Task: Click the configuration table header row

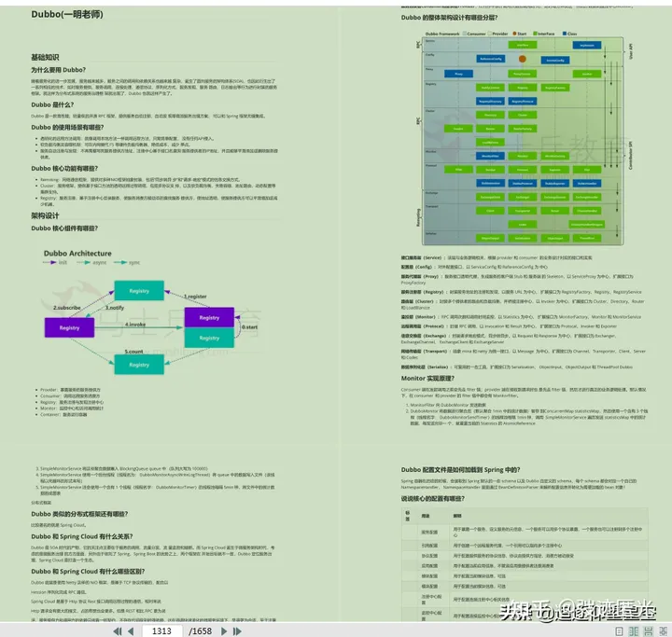Action: [525, 516]
